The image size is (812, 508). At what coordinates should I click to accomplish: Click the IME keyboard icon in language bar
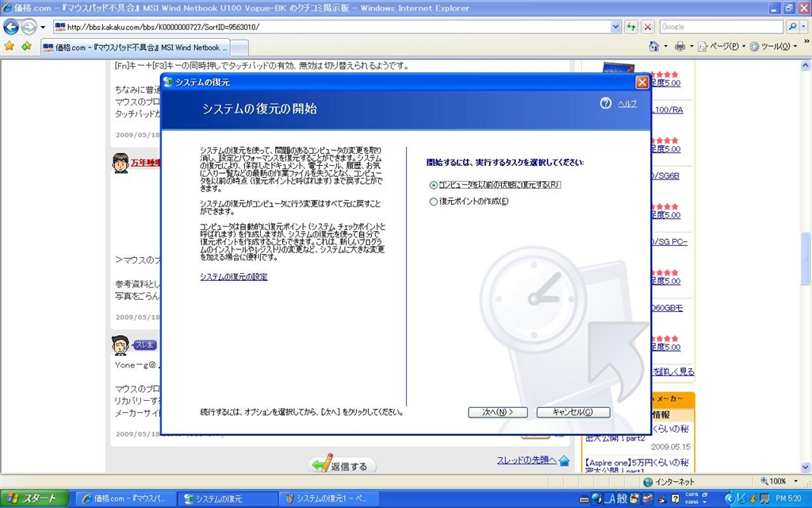[x=584, y=499]
